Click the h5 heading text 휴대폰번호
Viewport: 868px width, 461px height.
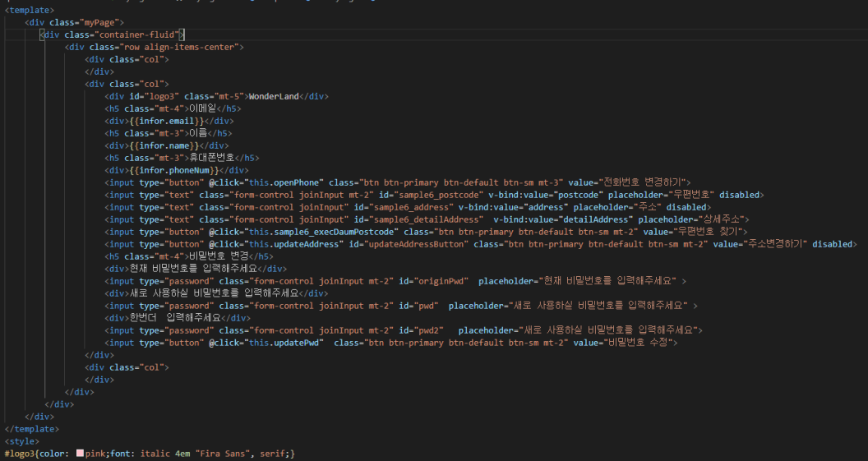pos(212,158)
